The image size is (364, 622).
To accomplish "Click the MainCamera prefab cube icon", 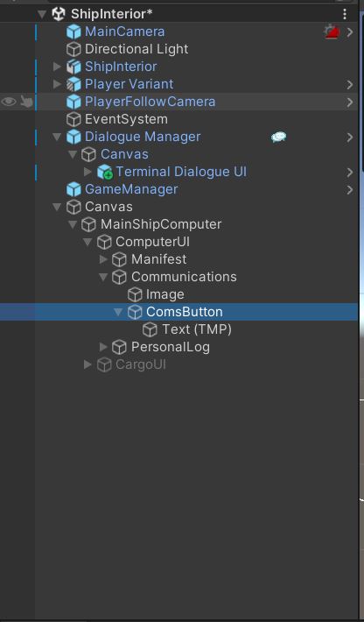I will [x=73, y=32].
